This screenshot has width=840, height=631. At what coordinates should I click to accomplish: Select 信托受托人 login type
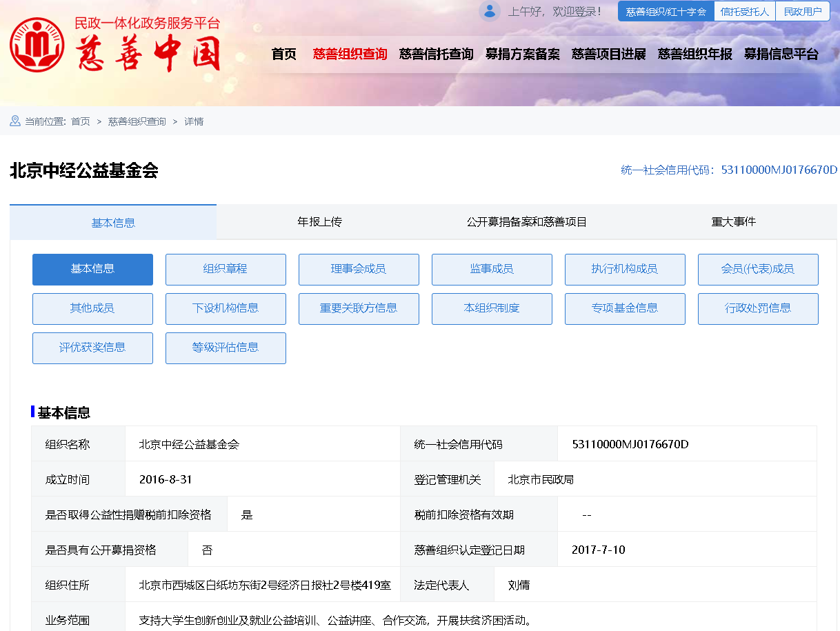click(744, 12)
